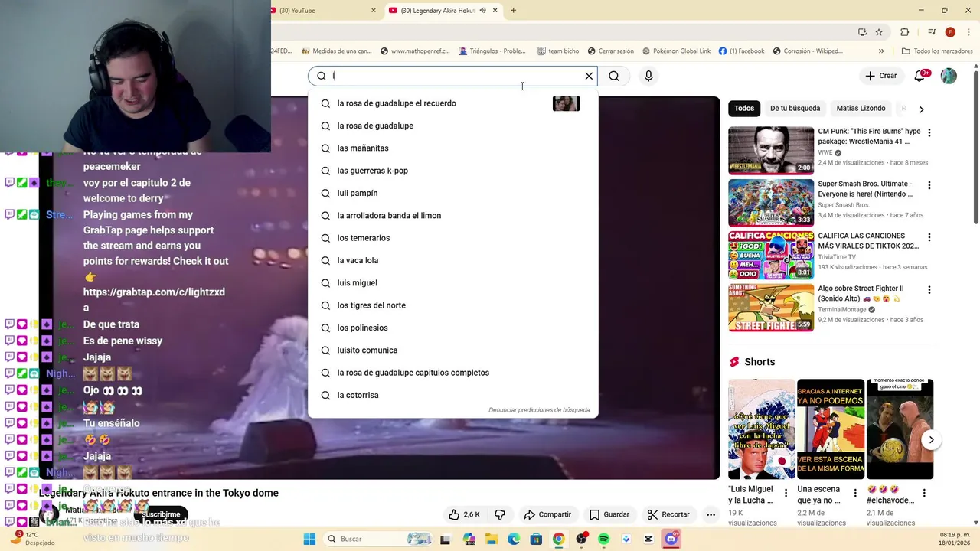
Task: Open the YouTube account avatar menu
Action: 949,76
